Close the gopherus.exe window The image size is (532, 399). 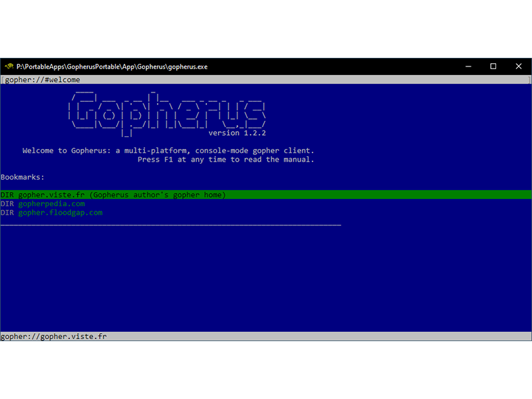click(x=518, y=66)
